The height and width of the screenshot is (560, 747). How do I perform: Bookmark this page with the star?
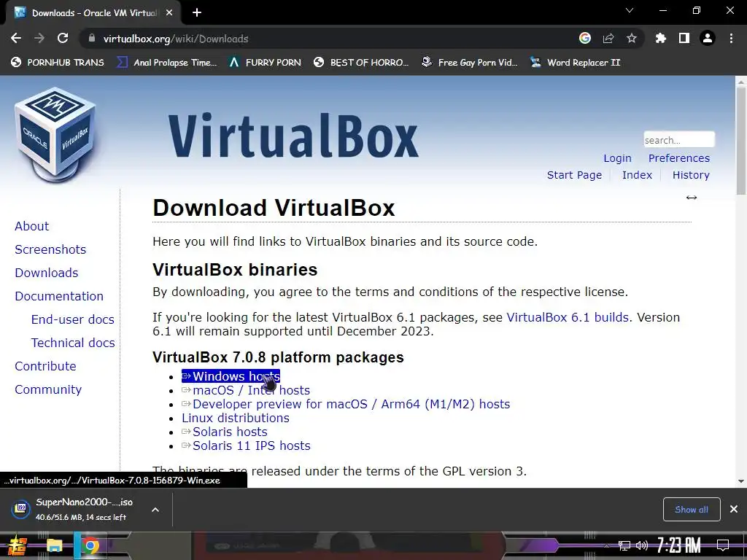[632, 38]
